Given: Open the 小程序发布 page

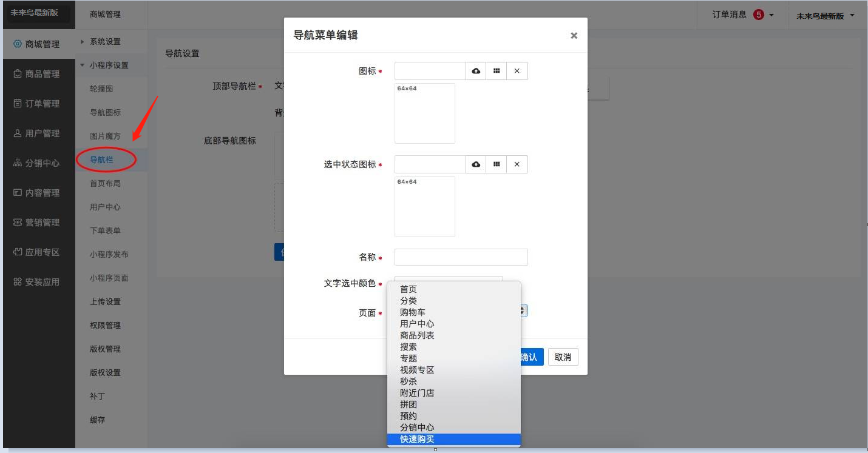Looking at the screenshot, I should click(109, 255).
